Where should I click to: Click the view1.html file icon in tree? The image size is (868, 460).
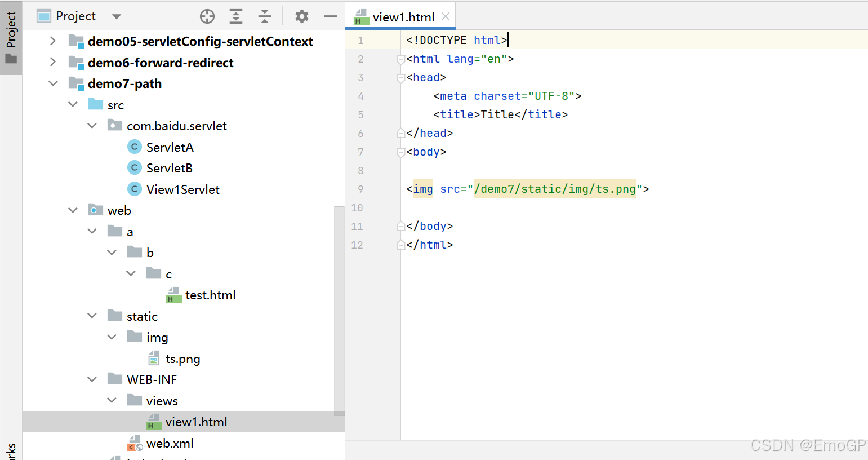pyautogui.click(x=154, y=422)
